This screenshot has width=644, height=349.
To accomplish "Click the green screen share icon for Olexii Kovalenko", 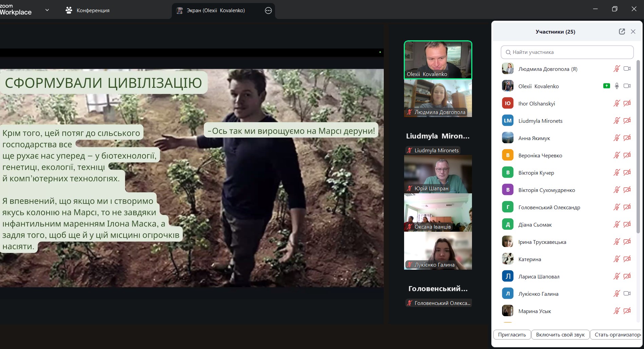I will [x=606, y=86].
